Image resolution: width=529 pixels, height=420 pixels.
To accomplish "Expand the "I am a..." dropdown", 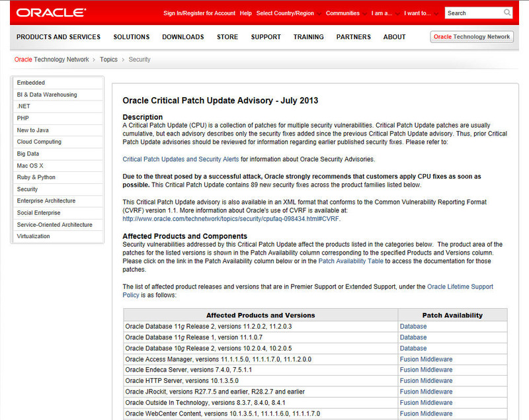I will pyautogui.click(x=384, y=13).
